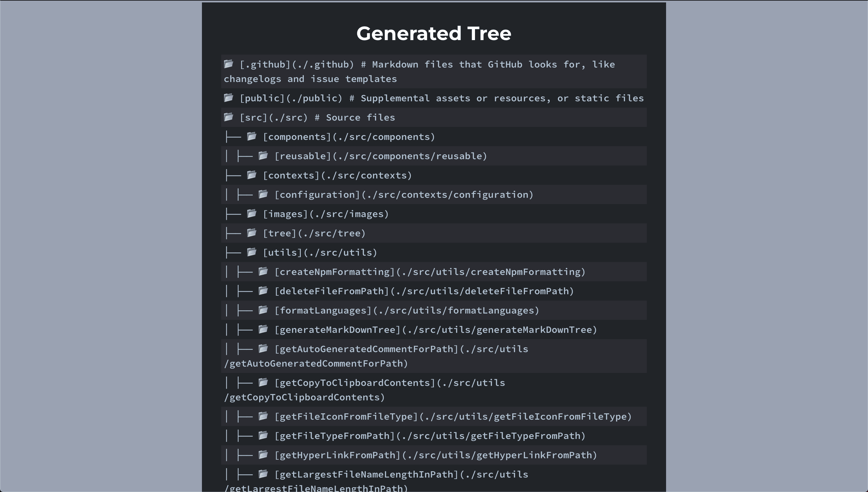Click the folder icon beside configuration row
The width and height of the screenshot is (868, 492).
tap(263, 194)
